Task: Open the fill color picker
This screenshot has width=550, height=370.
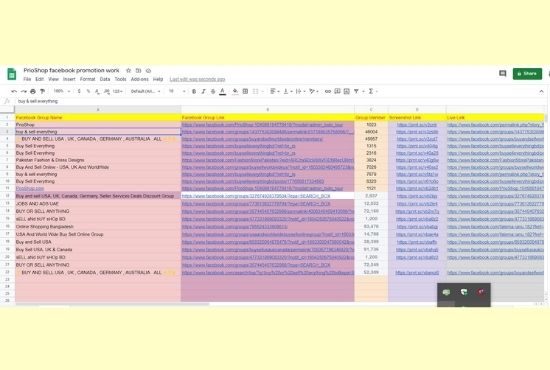Action: point(235,91)
